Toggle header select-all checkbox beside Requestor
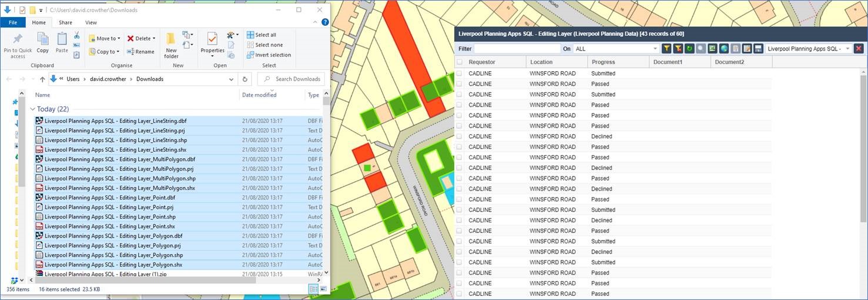The height and width of the screenshot is (300, 868). click(x=460, y=62)
